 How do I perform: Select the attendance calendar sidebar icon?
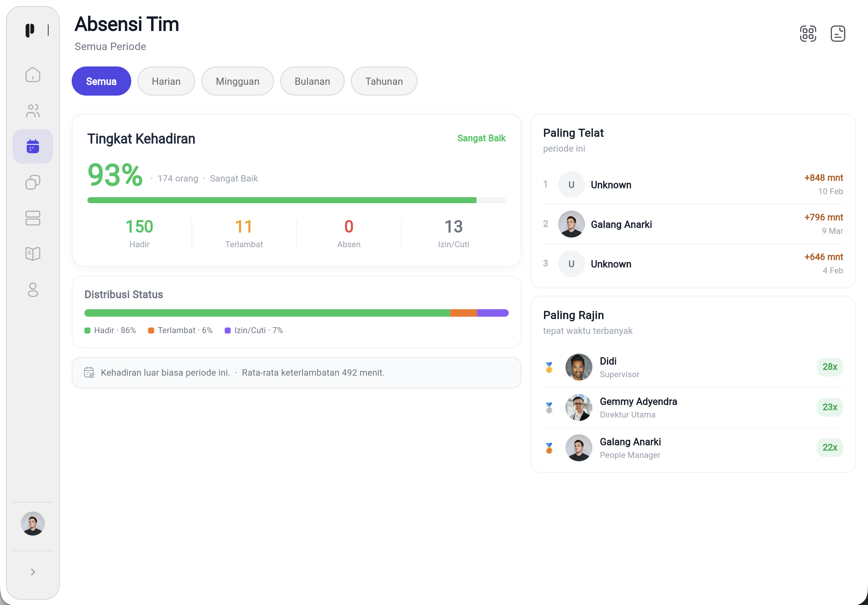(x=33, y=146)
